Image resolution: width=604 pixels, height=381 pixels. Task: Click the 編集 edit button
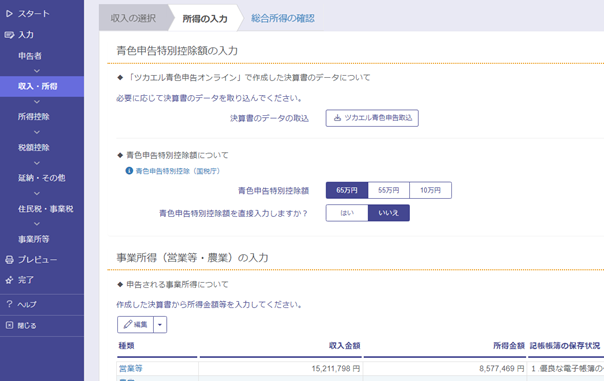135,325
